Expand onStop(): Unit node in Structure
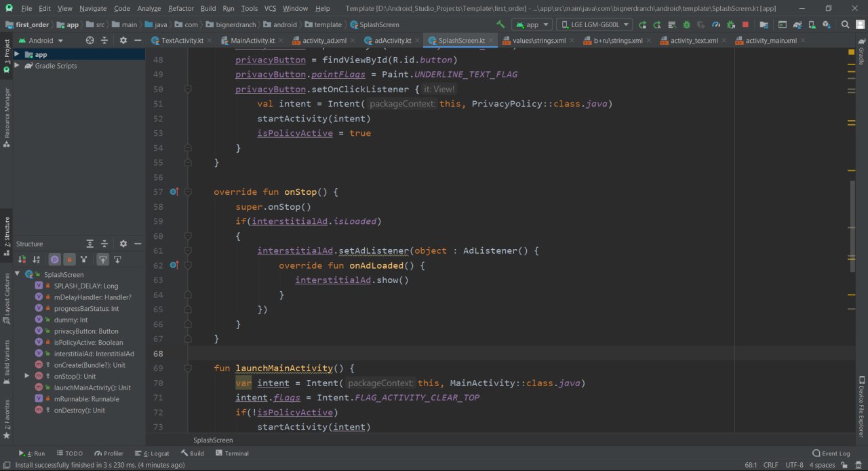868x471 pixels. coord(27,376)
